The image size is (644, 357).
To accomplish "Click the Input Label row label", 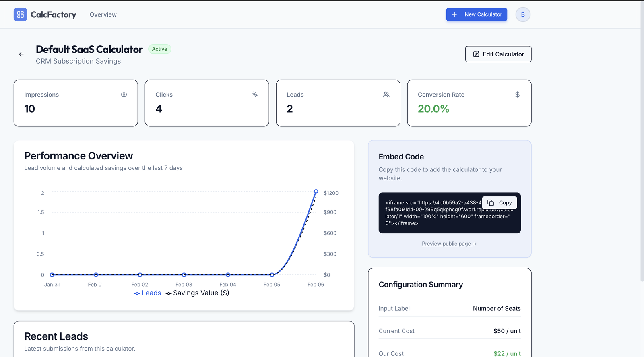I will 394,308.
